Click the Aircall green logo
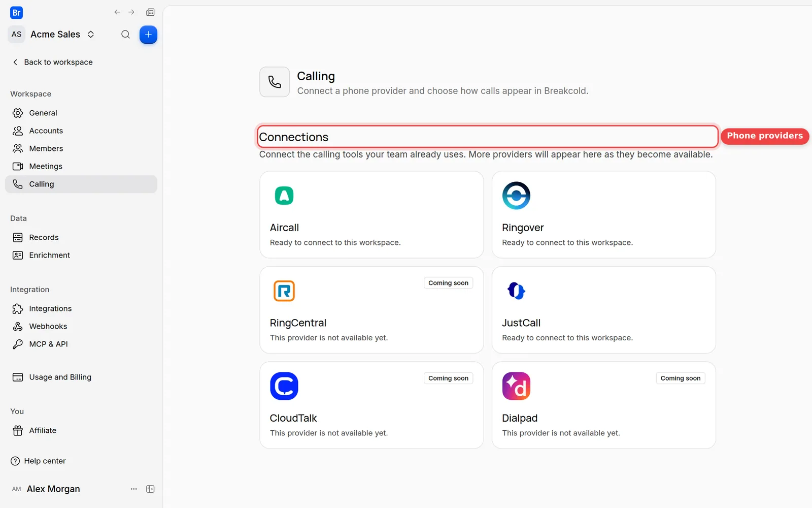The height and width of the screenshot is (508, 812). coord(284,196)
